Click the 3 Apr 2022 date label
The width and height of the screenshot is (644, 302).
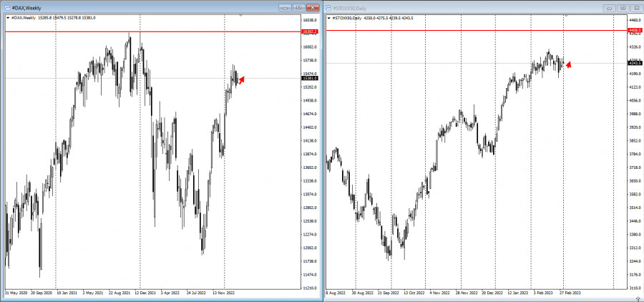171,293
